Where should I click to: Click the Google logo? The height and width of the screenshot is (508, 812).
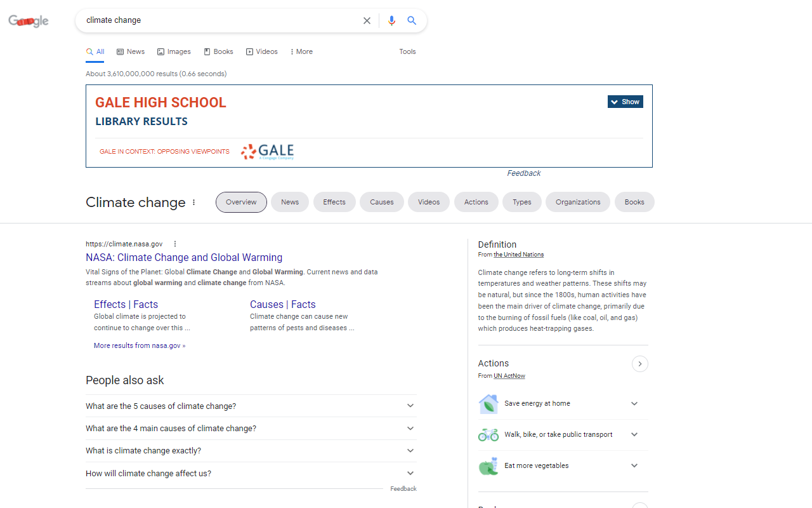29,21
